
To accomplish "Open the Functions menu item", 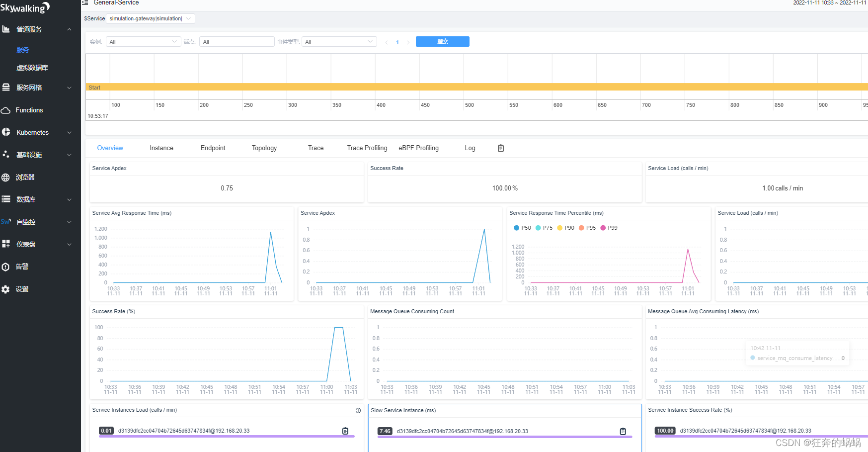I will tap(29, 110).
